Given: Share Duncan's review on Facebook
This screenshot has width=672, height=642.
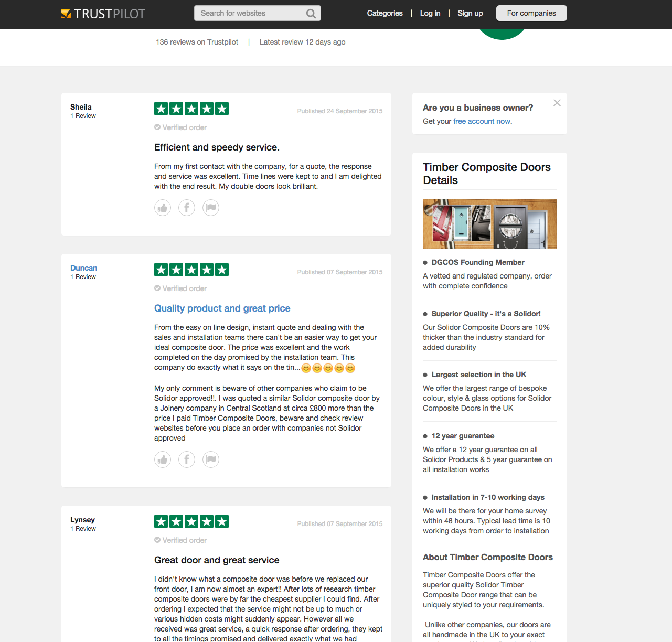Looking at the screenshot, I should tap(187, 460).
